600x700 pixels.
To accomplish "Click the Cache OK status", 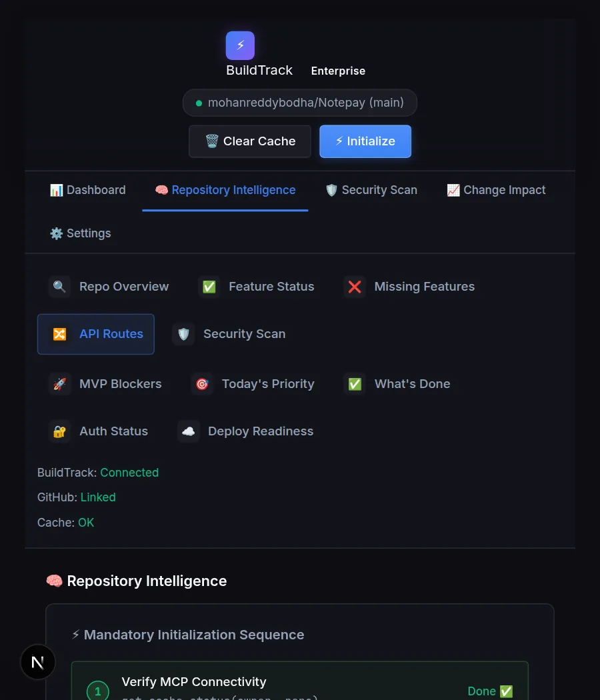I will [x=65, y=523].
